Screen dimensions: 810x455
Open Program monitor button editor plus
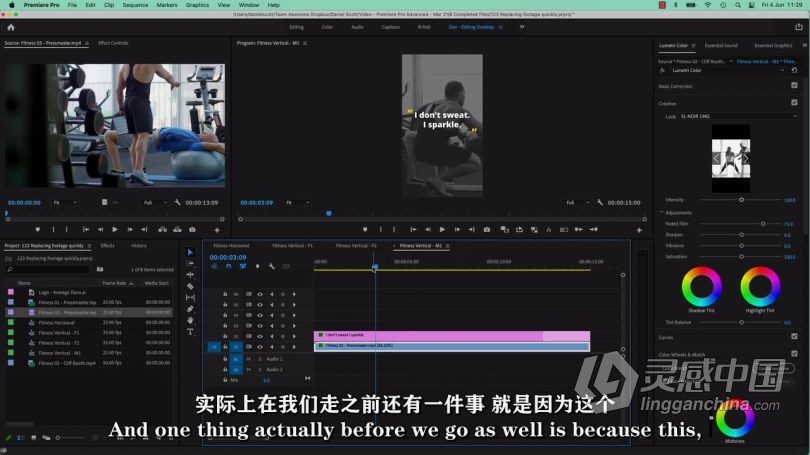click(639, 230)
